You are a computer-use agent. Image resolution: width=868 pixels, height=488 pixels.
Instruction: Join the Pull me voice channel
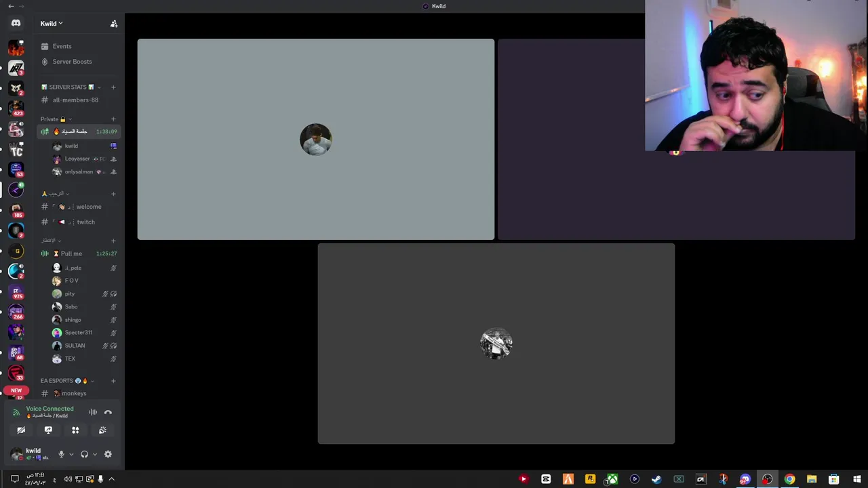tap(78, 253)
